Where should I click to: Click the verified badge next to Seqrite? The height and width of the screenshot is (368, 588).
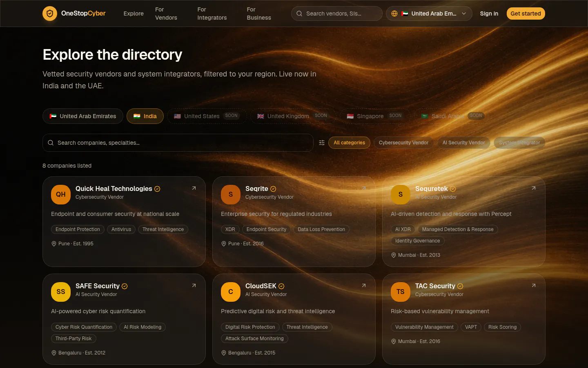click(x=273, y=189)
